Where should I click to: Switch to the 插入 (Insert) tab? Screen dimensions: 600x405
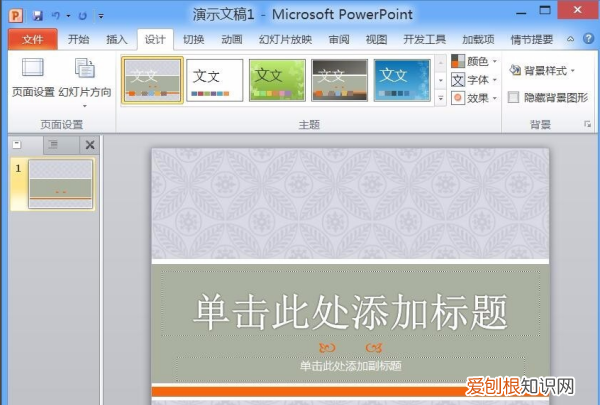point(117,39)
